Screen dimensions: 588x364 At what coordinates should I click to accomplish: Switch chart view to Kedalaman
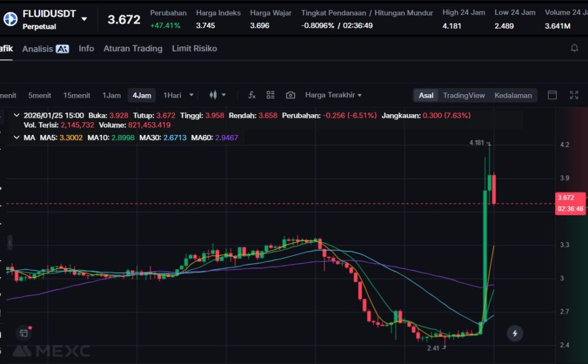[x=513, y=95]
